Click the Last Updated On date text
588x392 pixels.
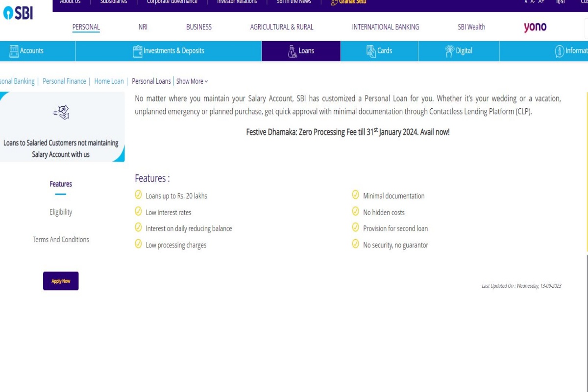521,286
